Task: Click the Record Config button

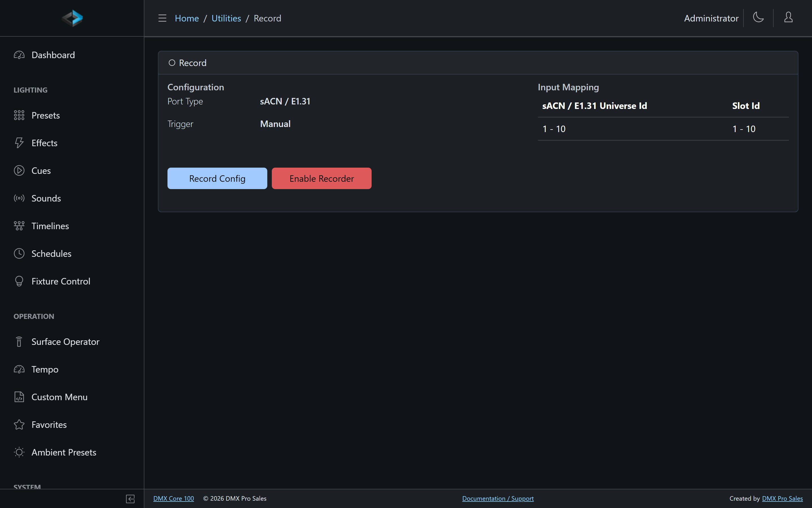Action: pyautogui.click(x=217, y=178)
